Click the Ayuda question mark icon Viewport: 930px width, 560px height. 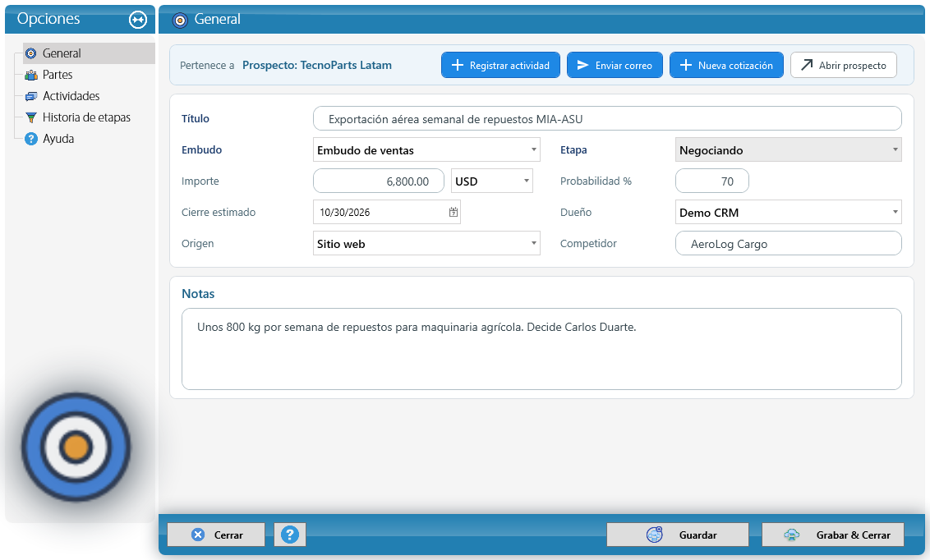click(31, 139)
